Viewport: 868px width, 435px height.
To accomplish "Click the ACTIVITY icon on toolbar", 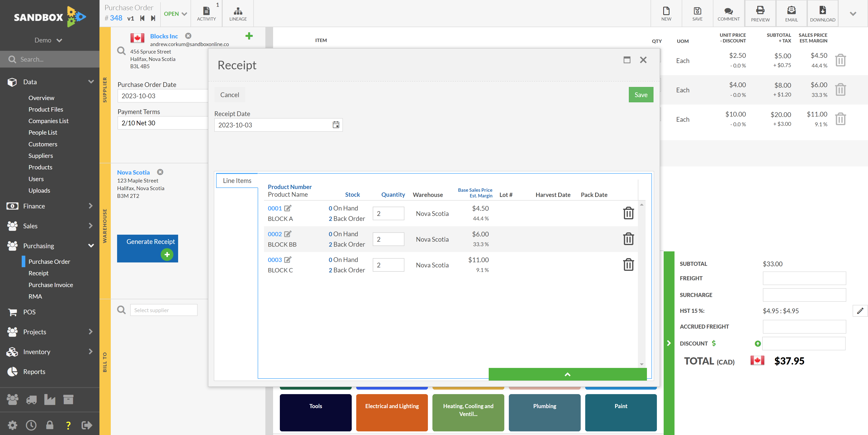I will [x=206, y=12].
